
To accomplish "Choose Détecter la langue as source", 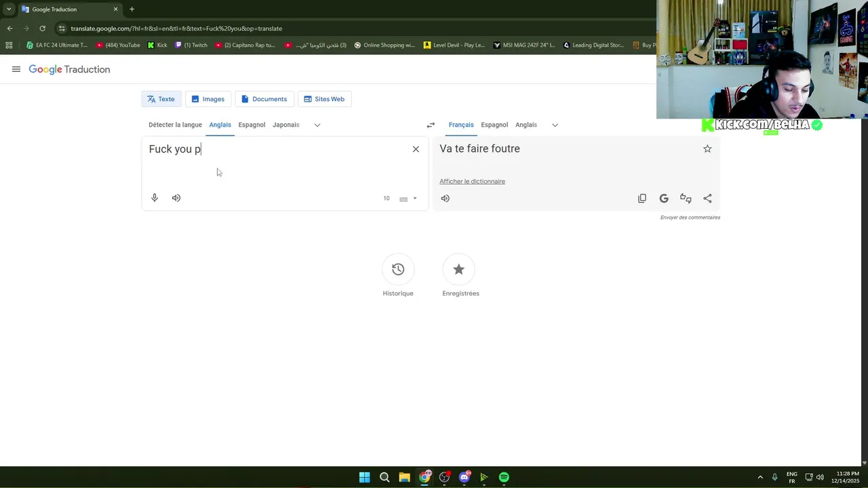I will [x=175, y=125].
